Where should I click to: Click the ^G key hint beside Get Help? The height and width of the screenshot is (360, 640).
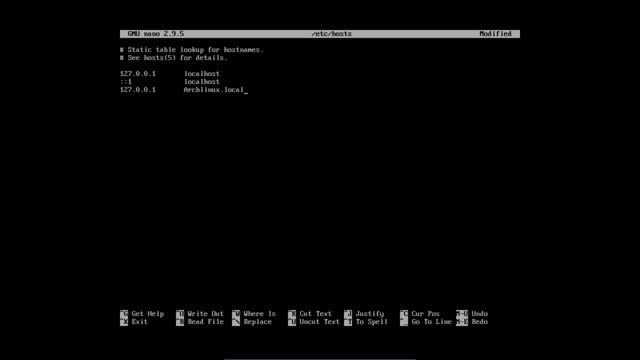(x=124, y=314)
